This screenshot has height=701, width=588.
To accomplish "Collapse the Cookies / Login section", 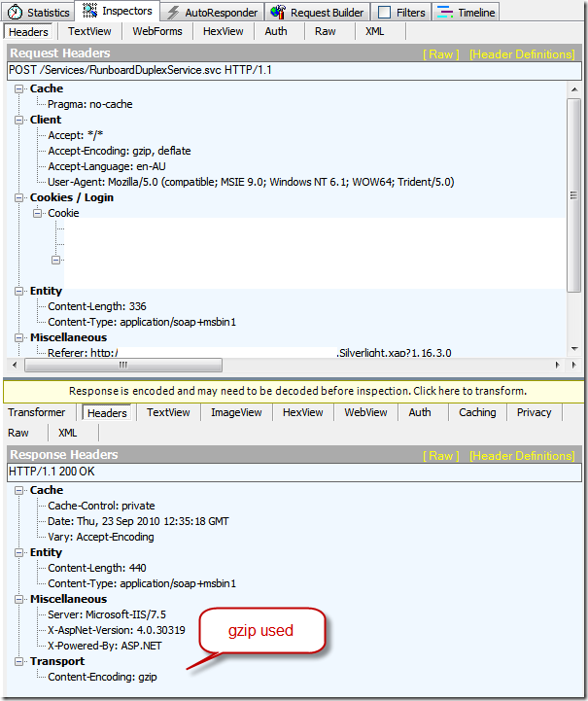I will (19, 197).
